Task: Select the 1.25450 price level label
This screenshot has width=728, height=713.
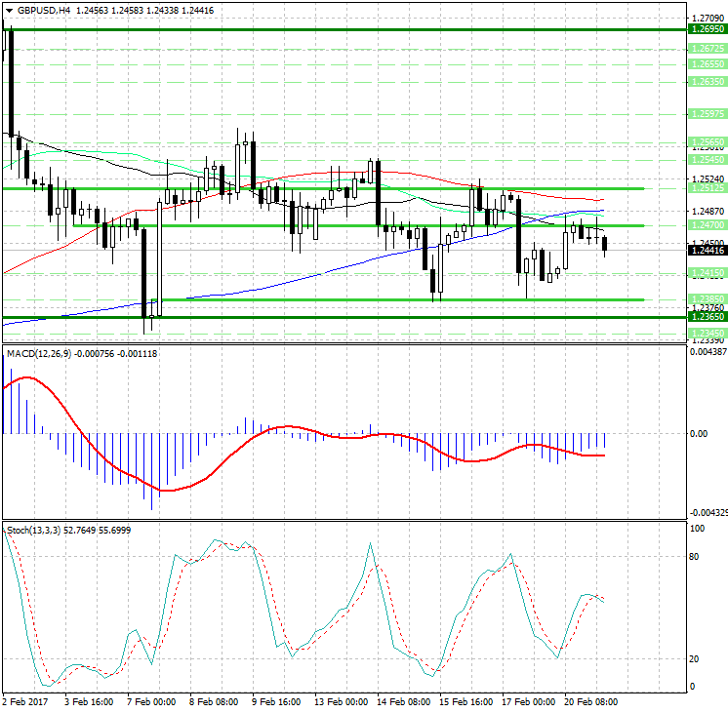Action: click(707, 159)
